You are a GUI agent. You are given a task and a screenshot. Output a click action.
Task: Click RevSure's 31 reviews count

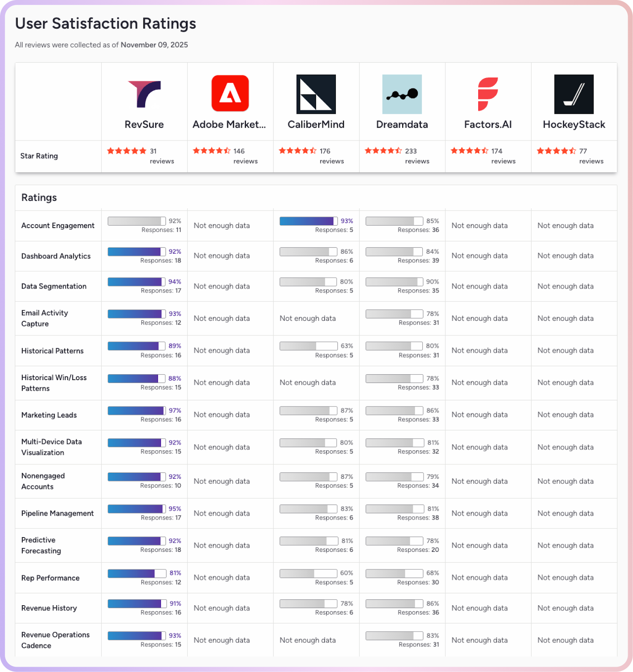pyautogui.click(x=162, y=156)
